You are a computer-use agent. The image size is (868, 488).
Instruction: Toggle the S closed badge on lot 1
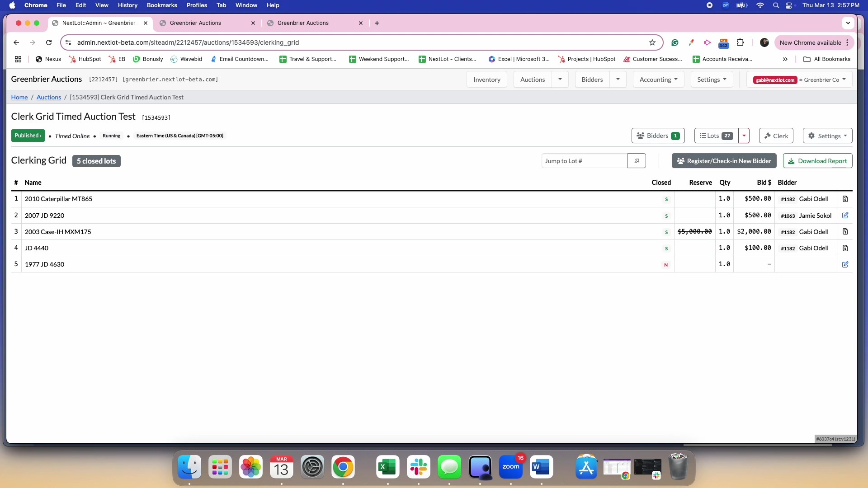[666, 199]
